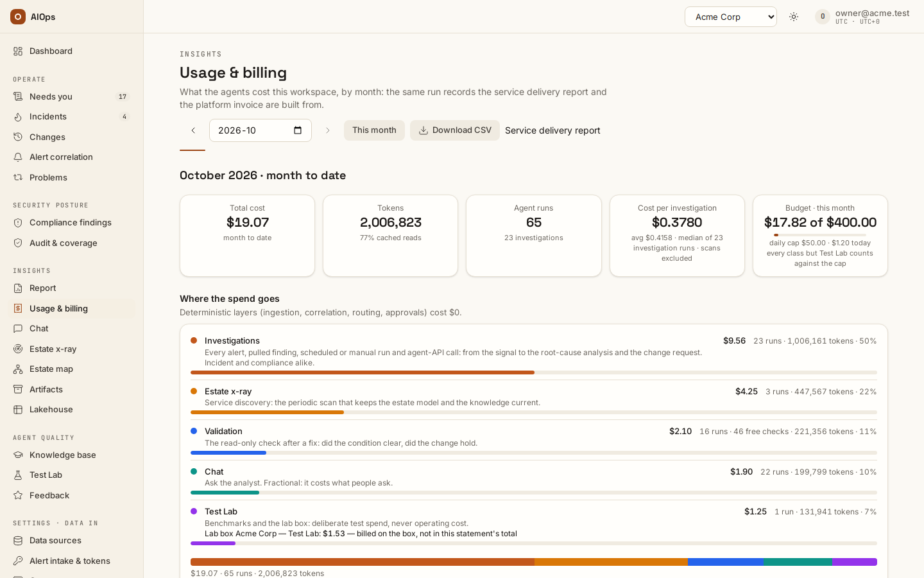924x578 pixels.
Task: Click the Usage & billing receipt icon
Action: pyautogui.click(x=18, y=309)
